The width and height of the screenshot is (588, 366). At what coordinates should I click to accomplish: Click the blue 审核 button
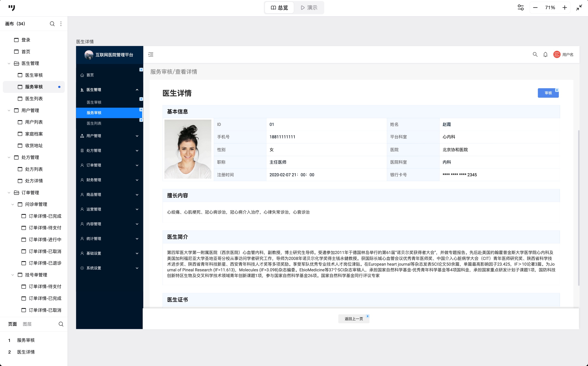pyautogui.click(x=548, y=93)
